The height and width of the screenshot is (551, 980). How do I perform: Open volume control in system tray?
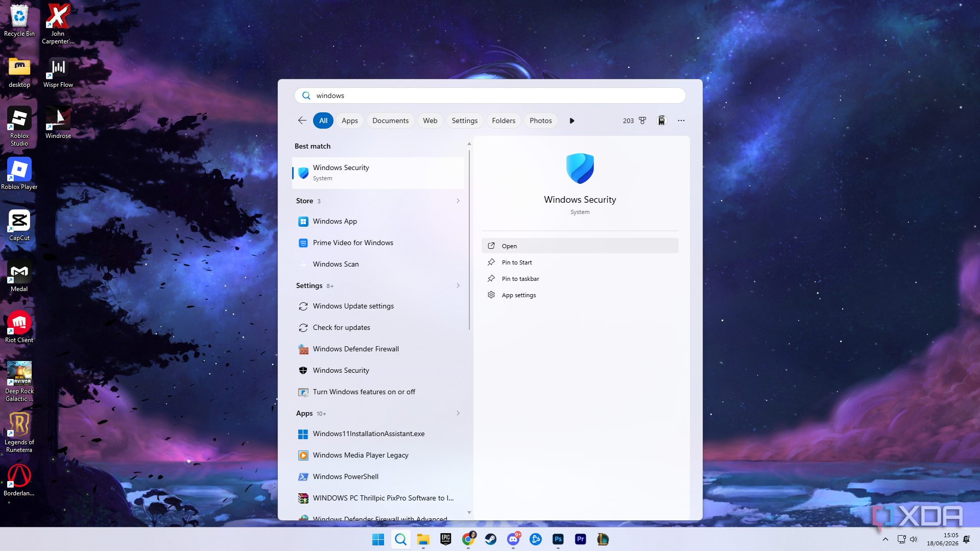[914, 539]
